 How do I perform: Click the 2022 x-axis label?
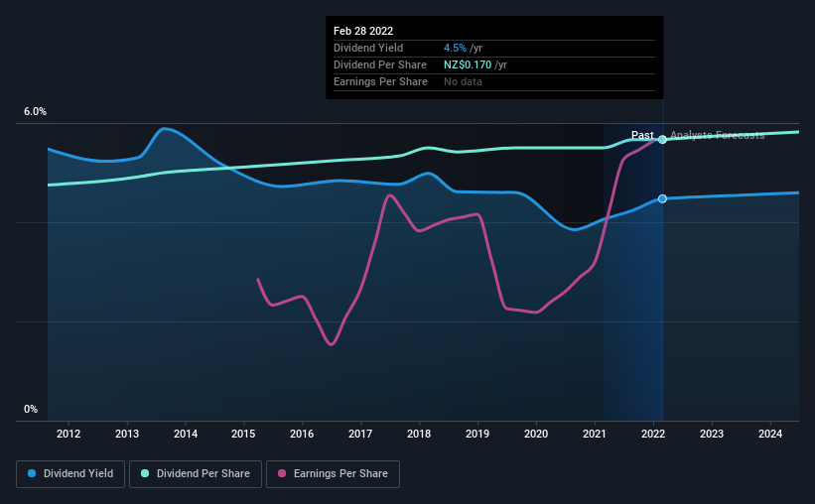653,434
